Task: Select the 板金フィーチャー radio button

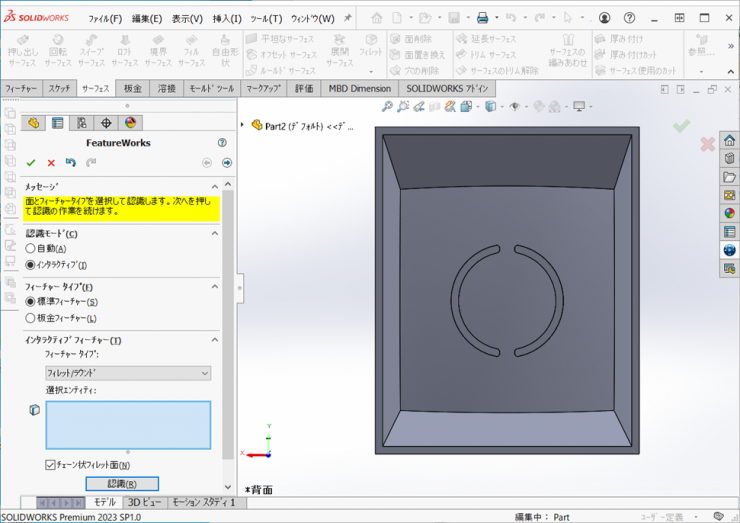Action: pos(31,318)
